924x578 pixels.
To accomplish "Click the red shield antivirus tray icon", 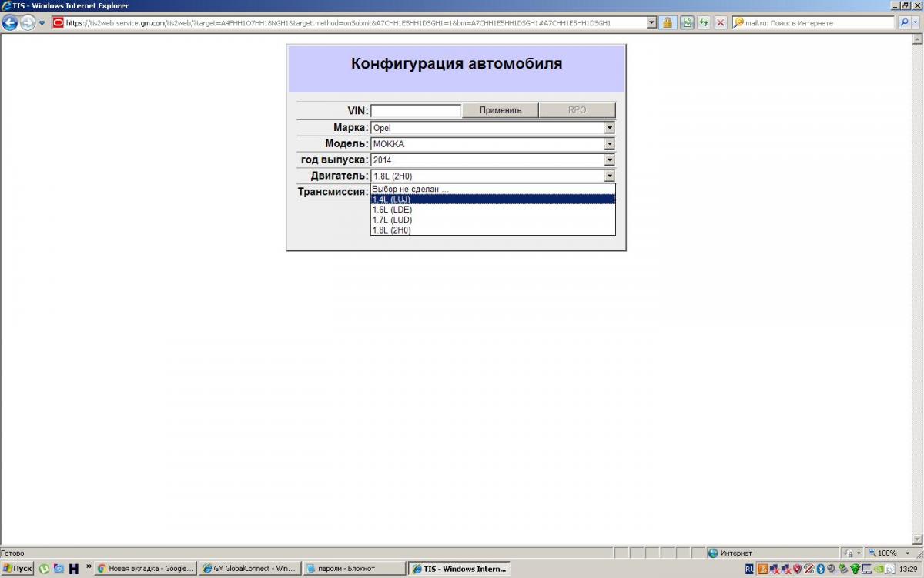I will (x=797, y=569).
